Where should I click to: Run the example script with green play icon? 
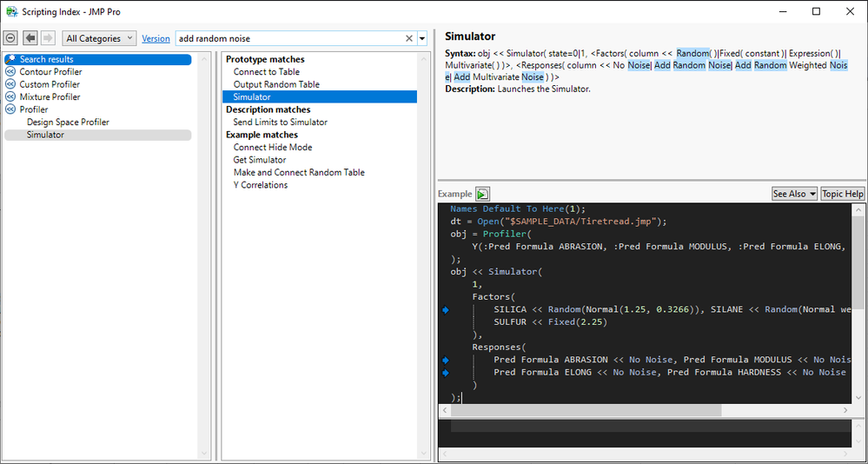click(x=482, y=194)
